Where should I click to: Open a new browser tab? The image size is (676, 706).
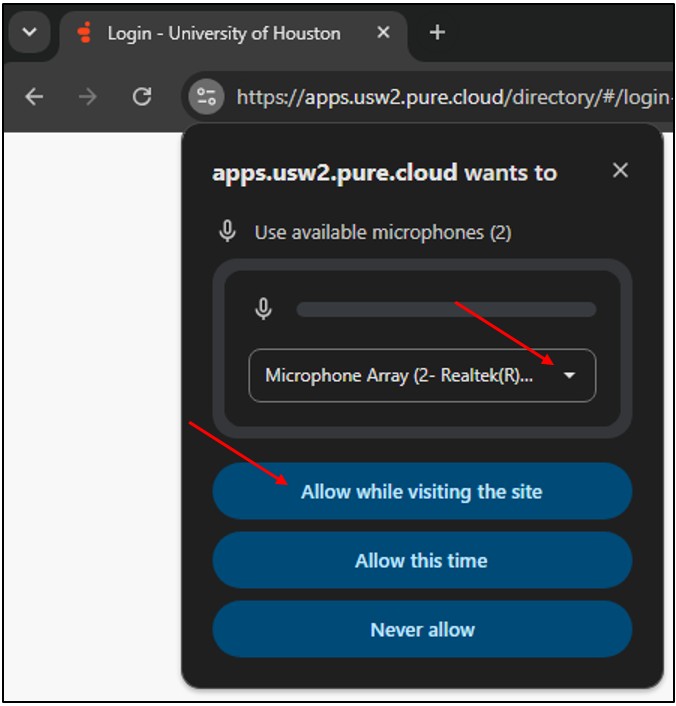[437, 32]
